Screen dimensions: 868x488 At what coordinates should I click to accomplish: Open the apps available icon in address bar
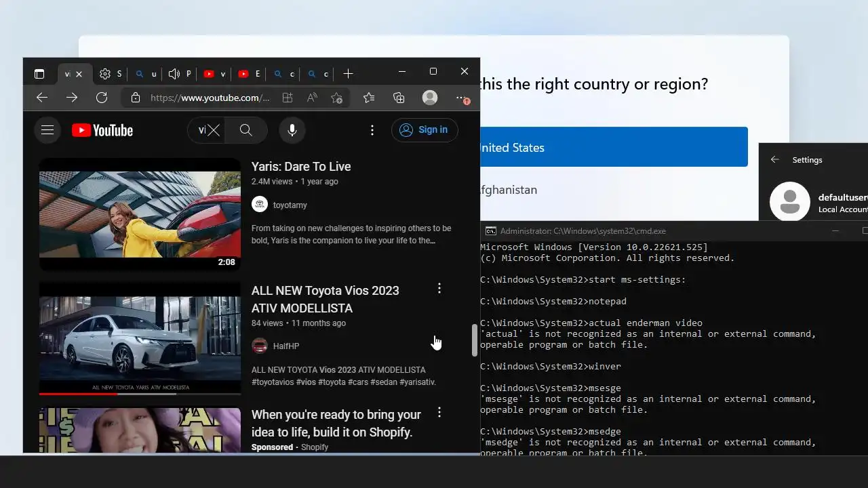coord(288,98)
